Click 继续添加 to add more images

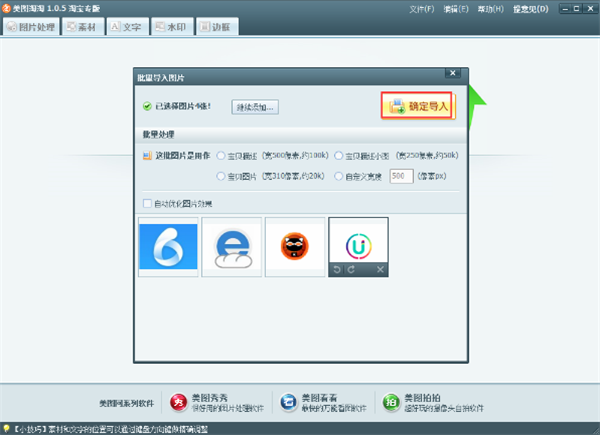pyautogui.click(x=256, y=107)
